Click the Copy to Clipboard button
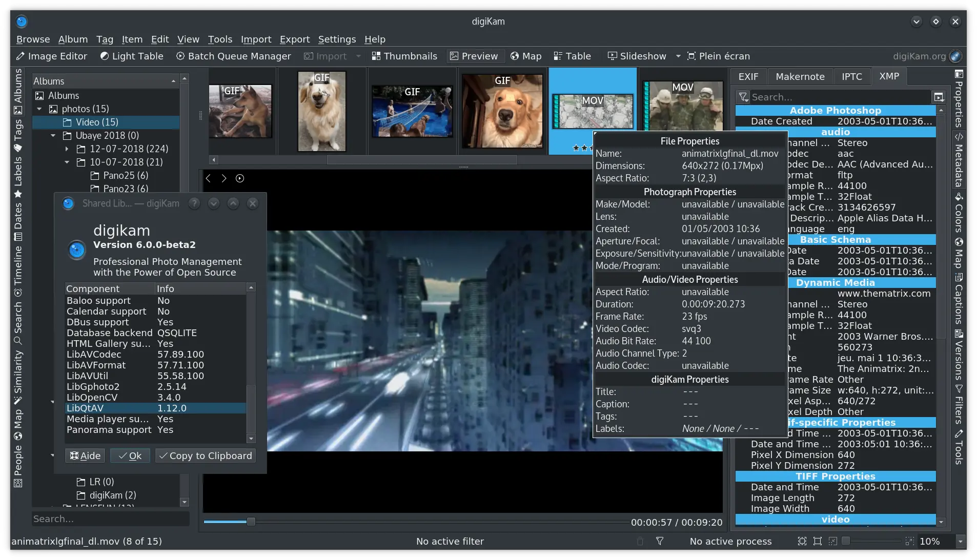This screenshot has width=977, height=560. [205, 455]
